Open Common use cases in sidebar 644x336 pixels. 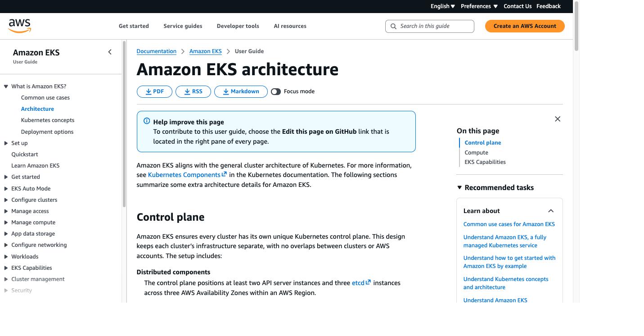click(45, 98)
